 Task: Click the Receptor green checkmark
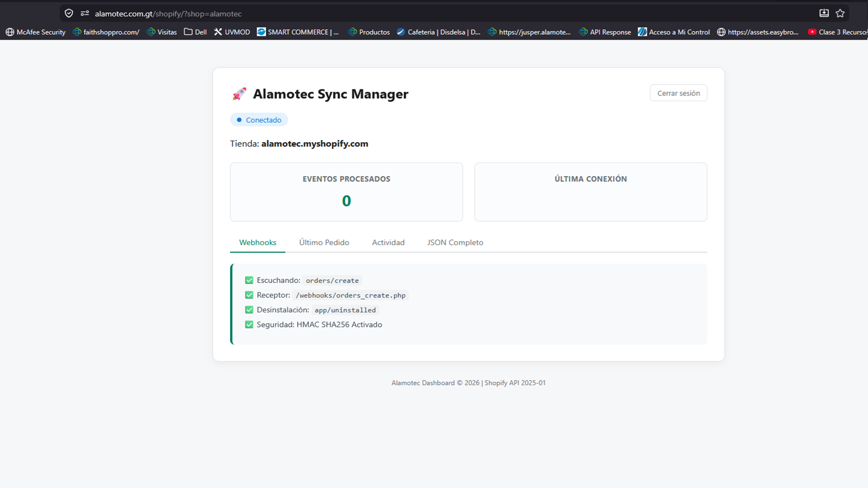249,295
